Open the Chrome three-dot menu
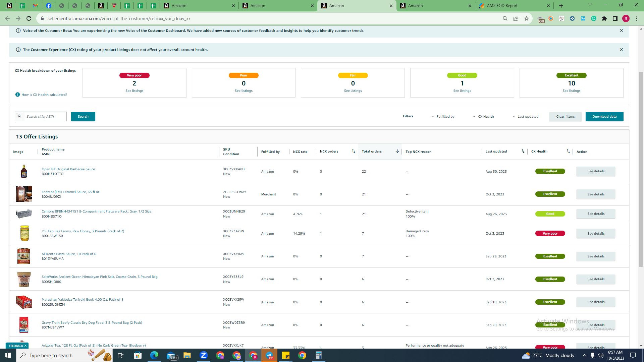Viewport: 644px width, 362px height. click(637, 18)
